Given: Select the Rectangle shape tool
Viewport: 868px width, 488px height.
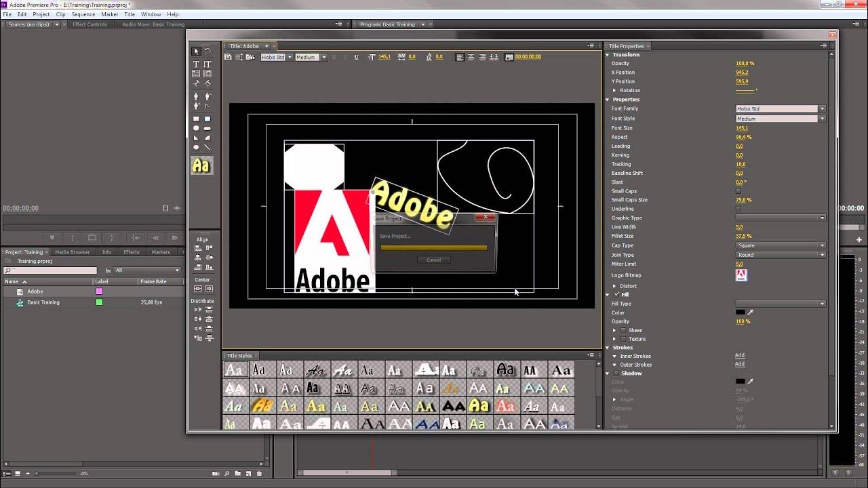Looking at the screenshot, I should [x=196, y=119].
